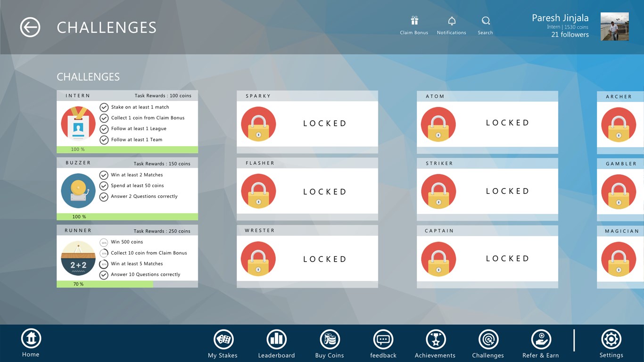The image size is (644, 362).
Task: Click checkmark for Follow 1 League
Action: (x=104, y=129)
